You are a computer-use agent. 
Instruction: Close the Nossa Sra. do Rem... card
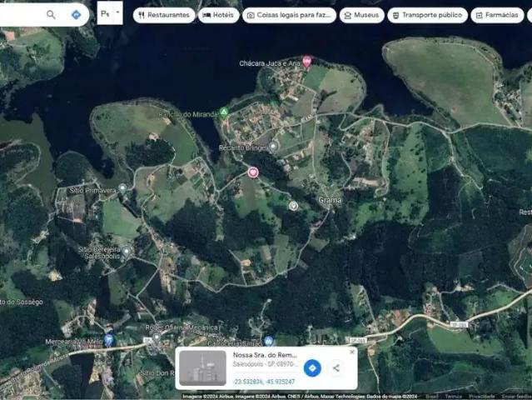(351, 352)
